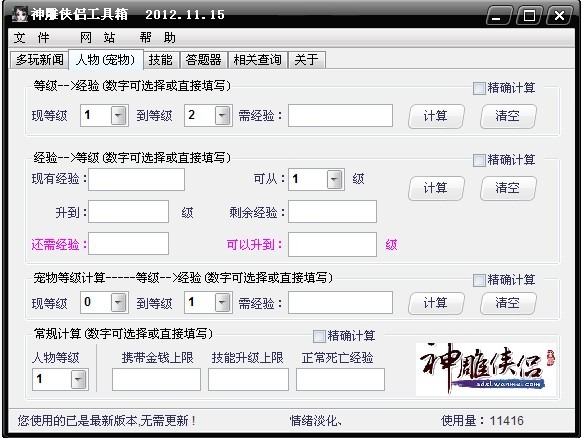The height and width of the screenshot is (438, 583).
Task: Clear the 经验-->等级 section with 清空
Action: [x=508, y=188]
